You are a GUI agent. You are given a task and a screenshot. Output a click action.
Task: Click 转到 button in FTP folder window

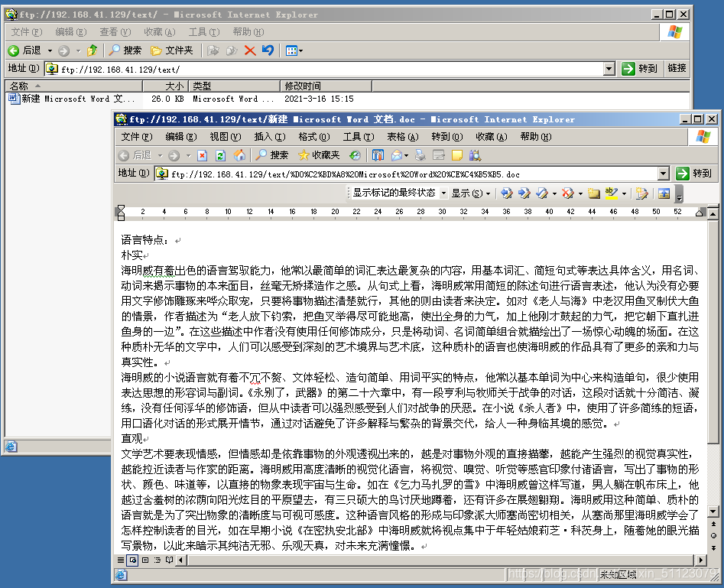click(639, 68)
